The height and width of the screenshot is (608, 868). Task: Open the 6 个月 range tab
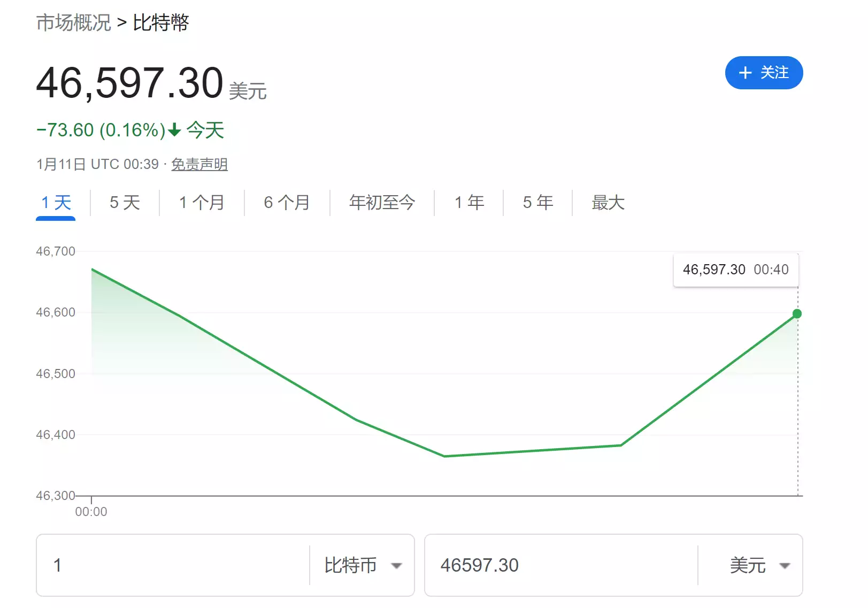287,203
